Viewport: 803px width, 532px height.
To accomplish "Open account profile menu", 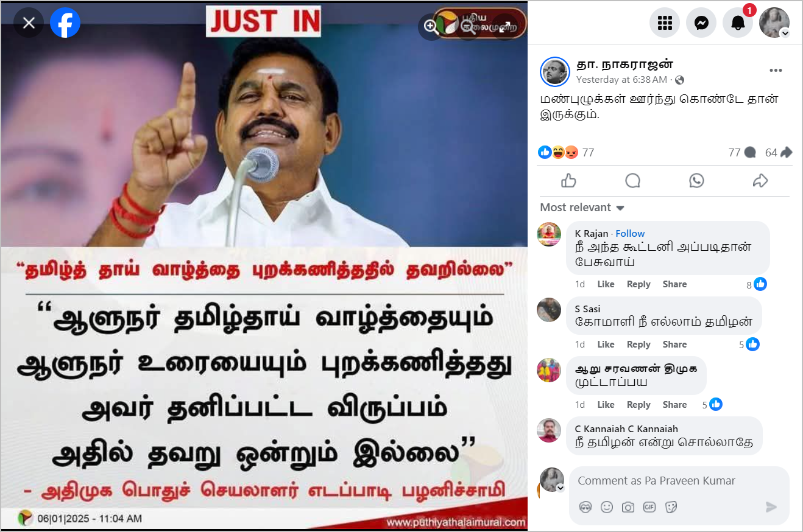I will point(774,23).
